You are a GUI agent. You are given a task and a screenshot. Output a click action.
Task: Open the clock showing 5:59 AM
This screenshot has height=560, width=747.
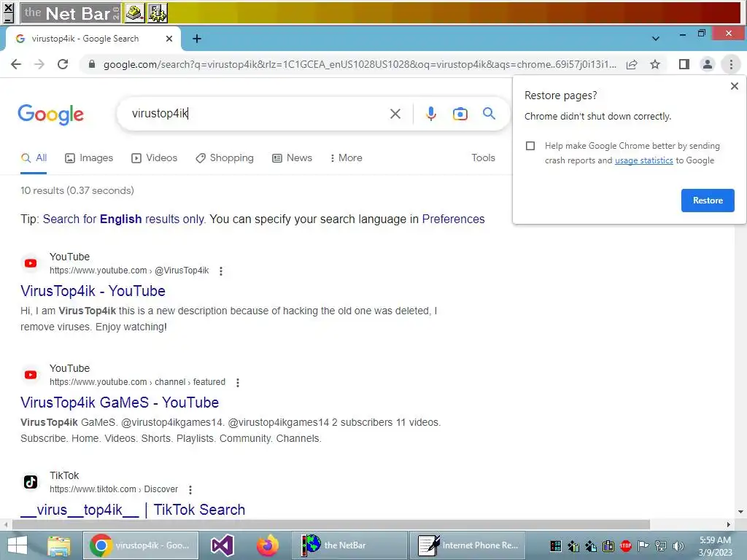tap(715, 546)
